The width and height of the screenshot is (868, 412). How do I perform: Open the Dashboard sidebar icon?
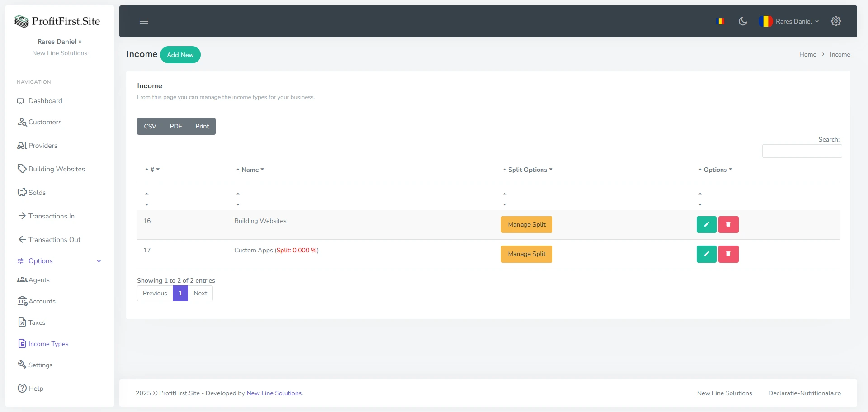21,101
